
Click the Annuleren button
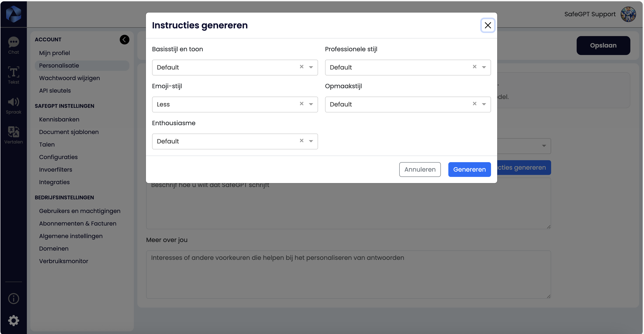click(420, 169)
